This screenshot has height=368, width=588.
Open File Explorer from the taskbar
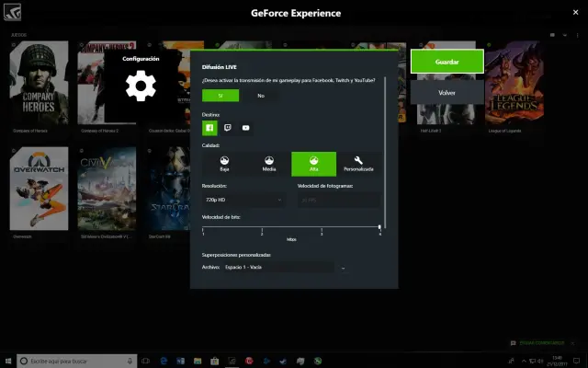(198, 361)
